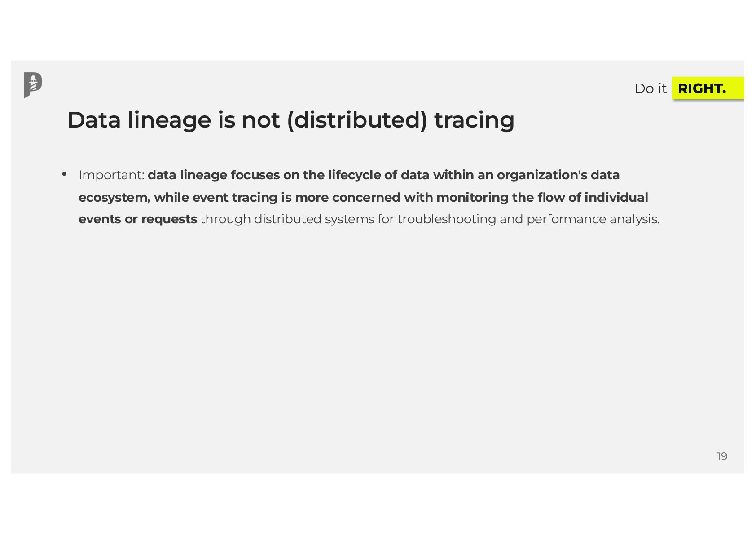
Task: Click the bullet point marker
Action: 64,174
